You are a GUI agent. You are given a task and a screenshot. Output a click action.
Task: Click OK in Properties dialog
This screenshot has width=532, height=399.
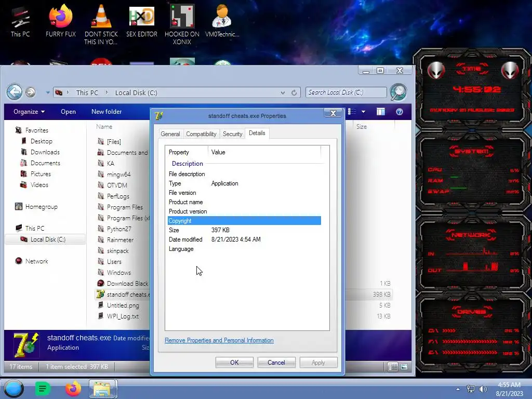(234, 362)
